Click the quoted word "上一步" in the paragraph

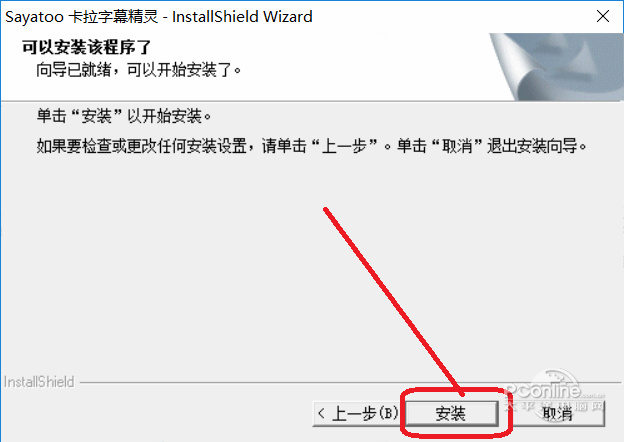point(344,146)
